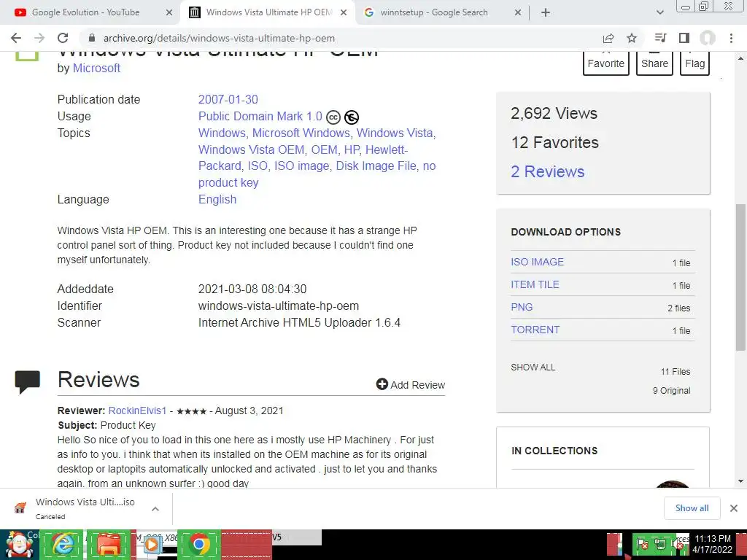This screenshot has width=747, height=560.
Task: Open the 2007-01-30 publication date link
Action: coord(228,99)
